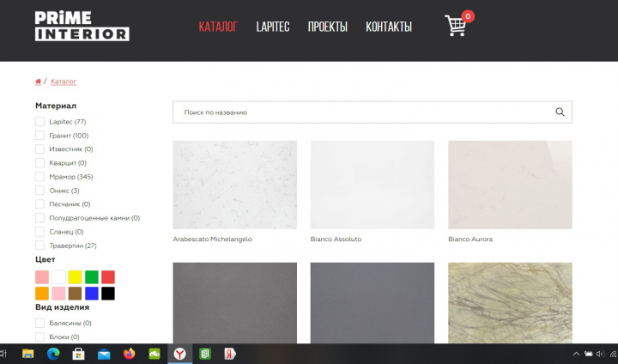The image size is (618, 364).
Task: Open Firefox from taskbar
Action: (129, 354)
